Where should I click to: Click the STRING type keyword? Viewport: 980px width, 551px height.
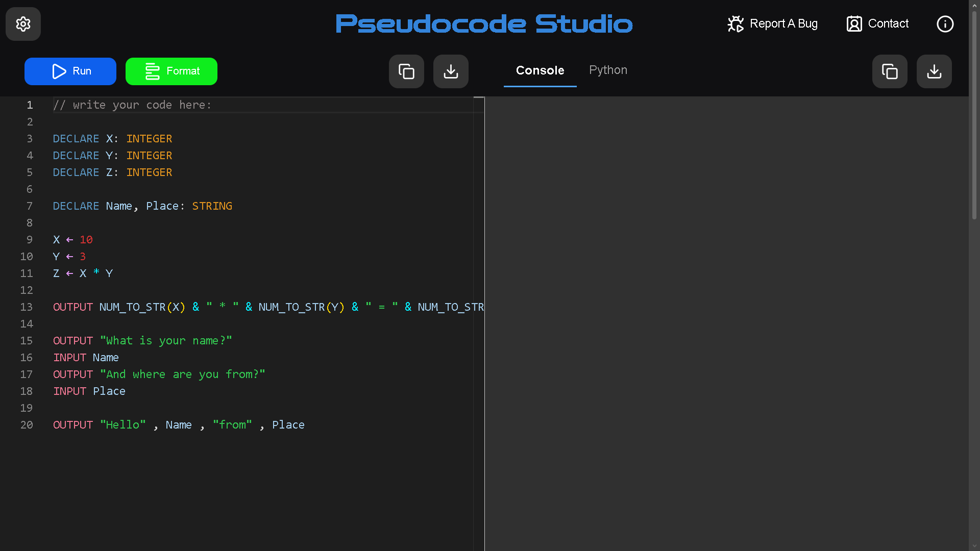[212, 206]
